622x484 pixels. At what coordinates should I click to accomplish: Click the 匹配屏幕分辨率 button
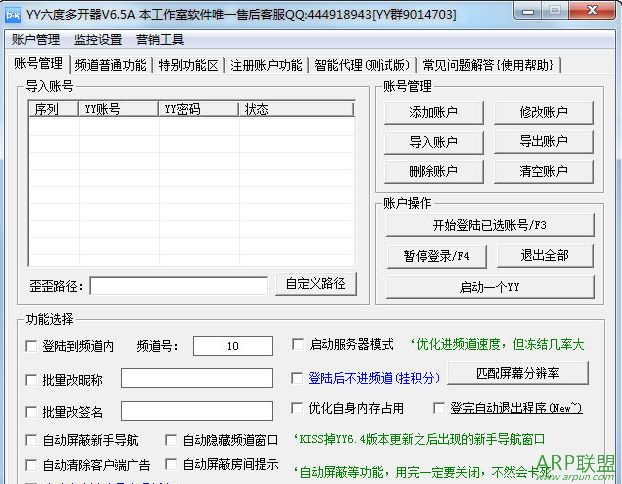518,373
